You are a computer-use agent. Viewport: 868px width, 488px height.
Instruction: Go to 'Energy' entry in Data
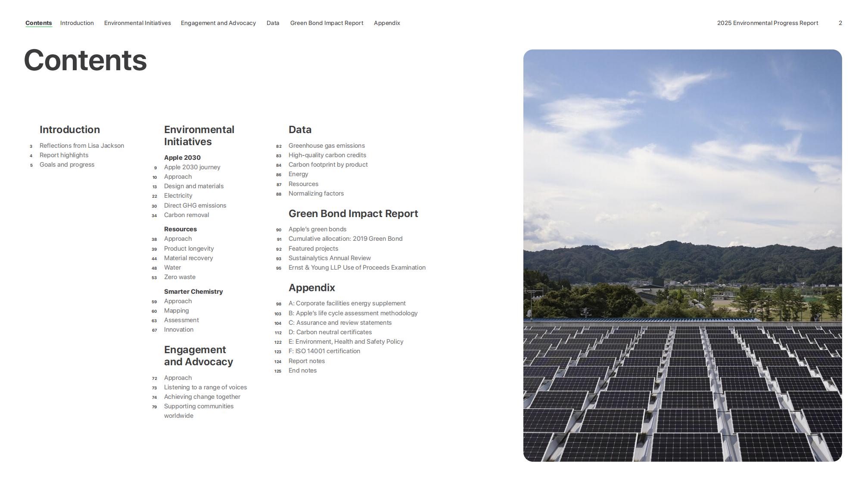click(299, 174)
